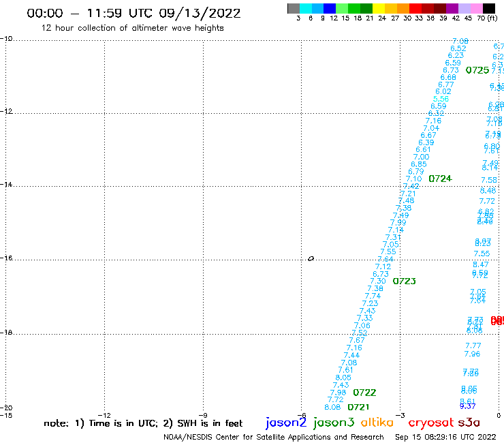Click the yellow swatch in the legend
The image size is (504, 443).
coord(379,8)
